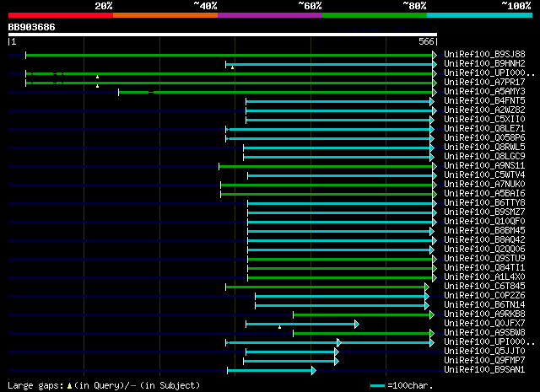The width and height of the screenshot is (540, 392).
Task: Click the cyan alignment bar of B9HNH2
Action: [329, 64]
